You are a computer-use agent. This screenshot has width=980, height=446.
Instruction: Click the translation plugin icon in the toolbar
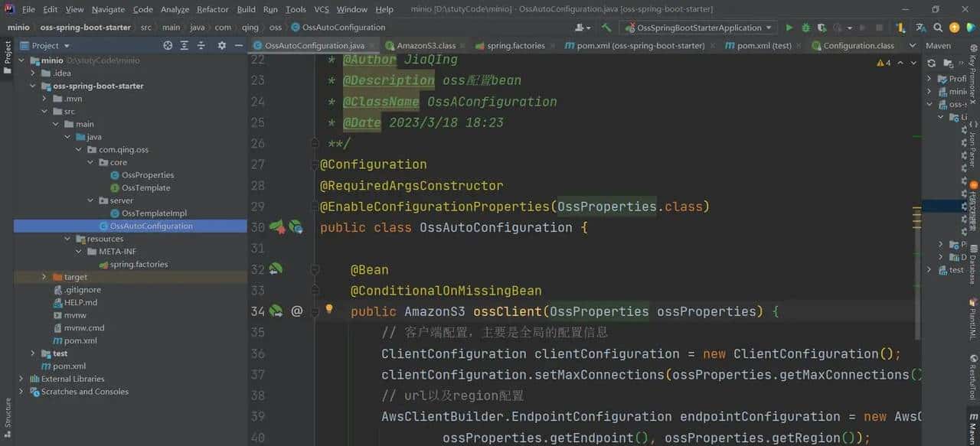click(x=920, y=27)
